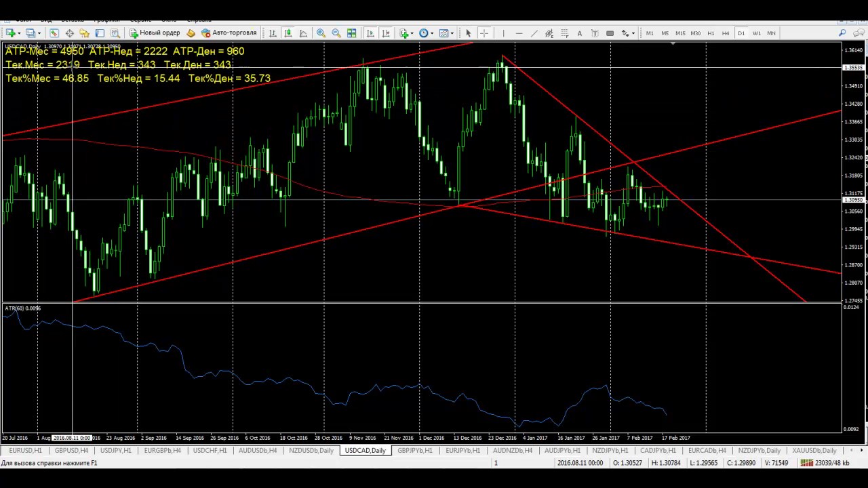
Task: Select the Crosshair tool
Action: tap(484, 33)
